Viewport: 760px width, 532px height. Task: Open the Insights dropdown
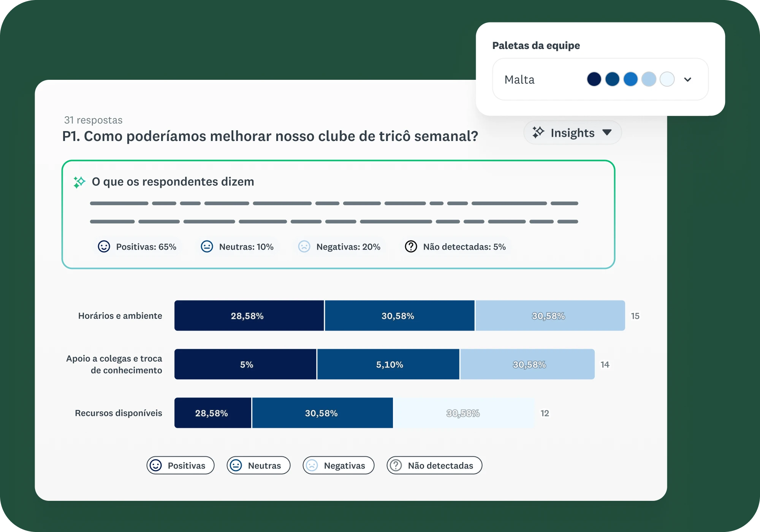pos(572,133)
